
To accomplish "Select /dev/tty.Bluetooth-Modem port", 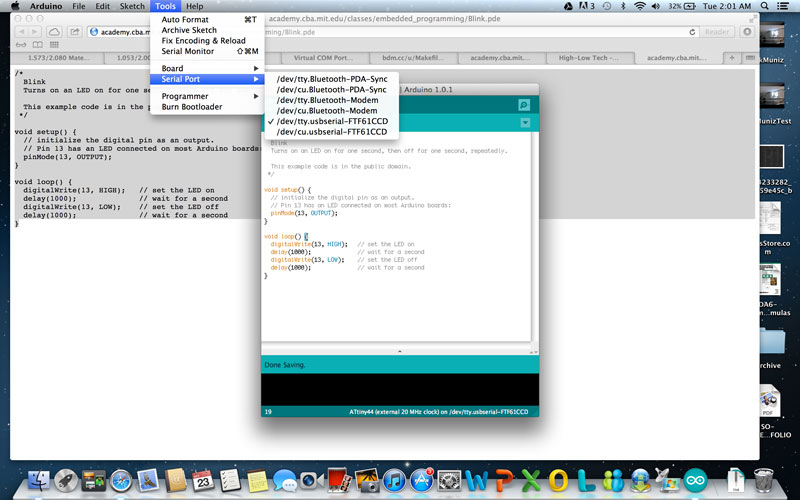I will 327,100.
